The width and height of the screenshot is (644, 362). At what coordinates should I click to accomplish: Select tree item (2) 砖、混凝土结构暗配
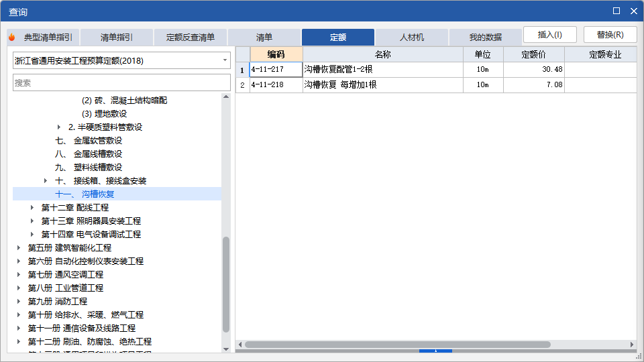point(125,101)
